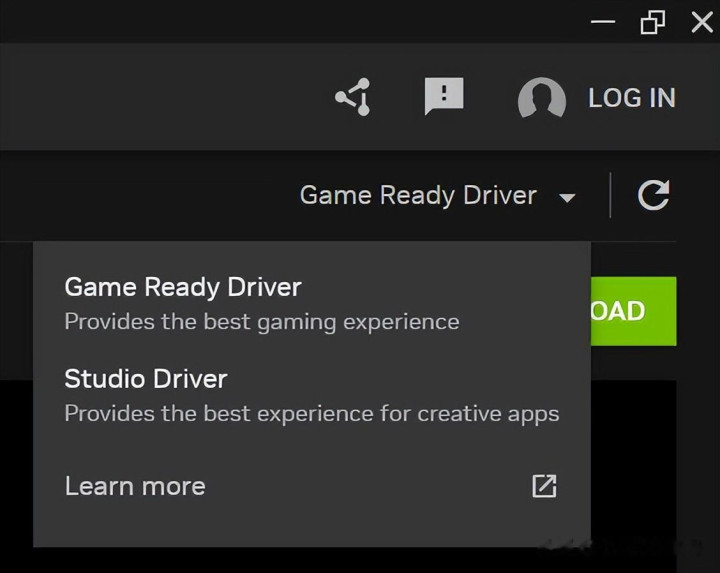Refresh drivers with the circular arrow icon
This screenshot has width=720, height=573.
[x=653, y=195]
